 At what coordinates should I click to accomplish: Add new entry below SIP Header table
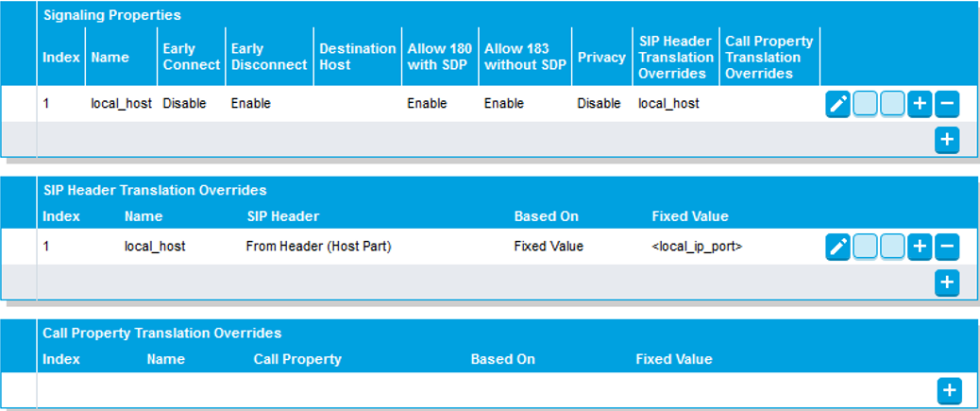tap(947, 282)
